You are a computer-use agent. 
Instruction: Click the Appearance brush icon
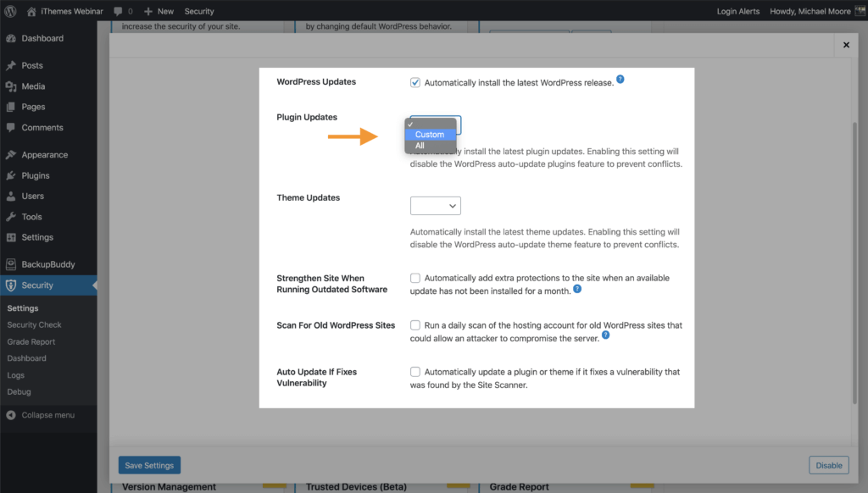(x=11, y=155)
